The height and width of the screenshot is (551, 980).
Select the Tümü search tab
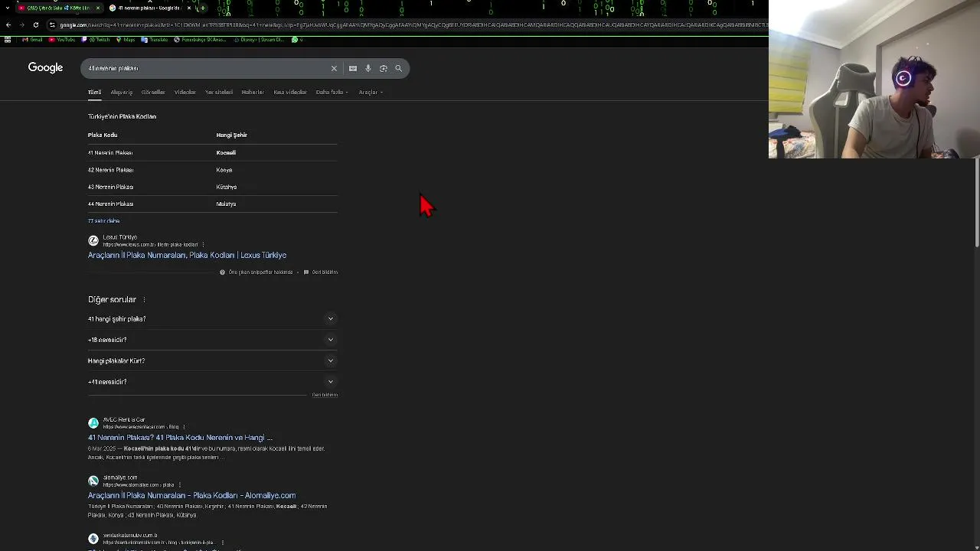point(94,92)
